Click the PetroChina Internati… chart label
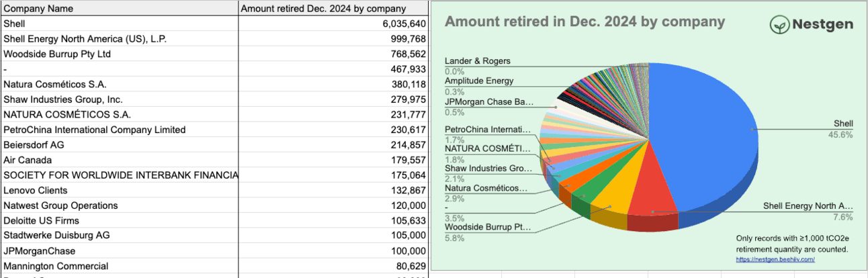Viewport: 868px width, 278px height. point(488,134)
